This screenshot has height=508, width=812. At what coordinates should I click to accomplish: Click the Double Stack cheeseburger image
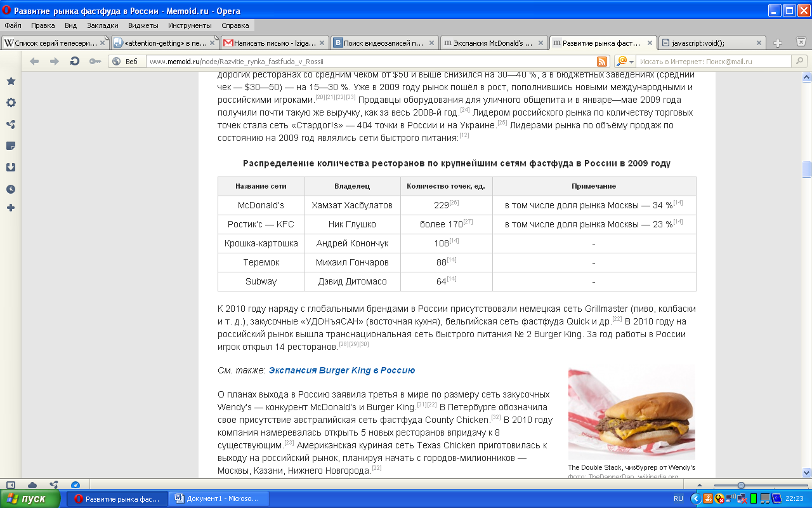pyautogui.click(x=632, y=413)
